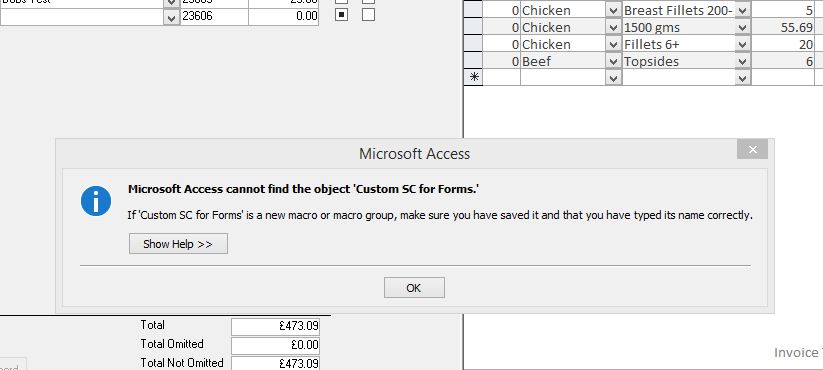Click the 23606 number field
823x370 pixels.
214,17
